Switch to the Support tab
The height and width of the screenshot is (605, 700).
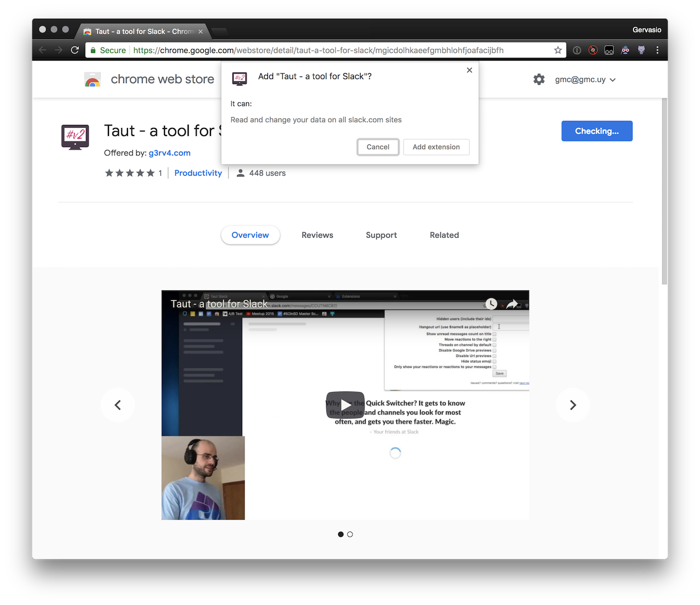[381, 235]
